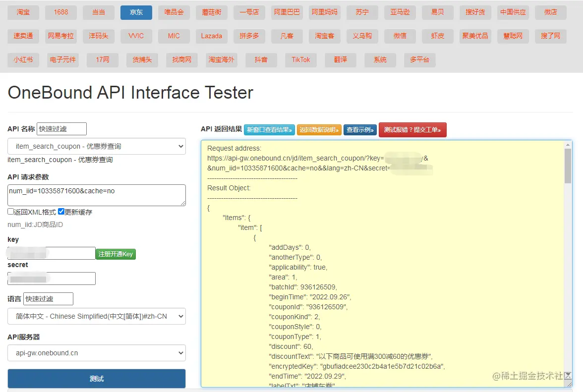The image size is (583, 392).
Task: Open the 17网 tab
Action: coord(103,60)
